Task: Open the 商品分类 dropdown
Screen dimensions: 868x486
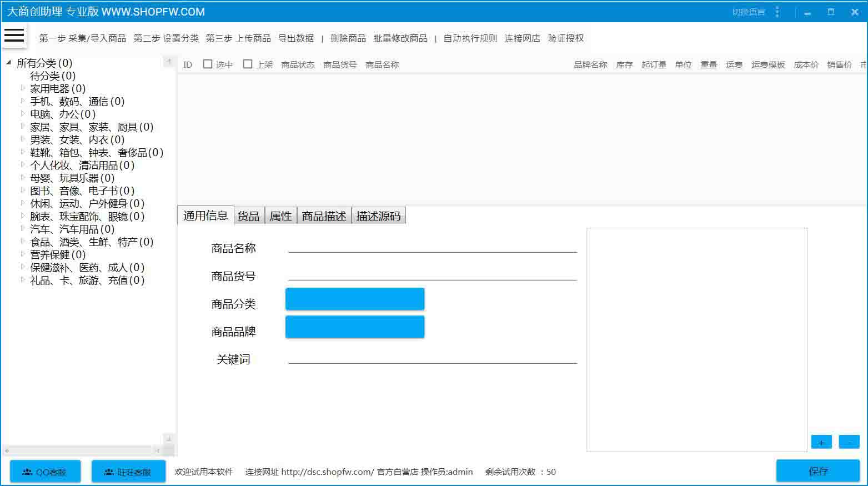Action: pyautogui.click(x=355, y=299)
